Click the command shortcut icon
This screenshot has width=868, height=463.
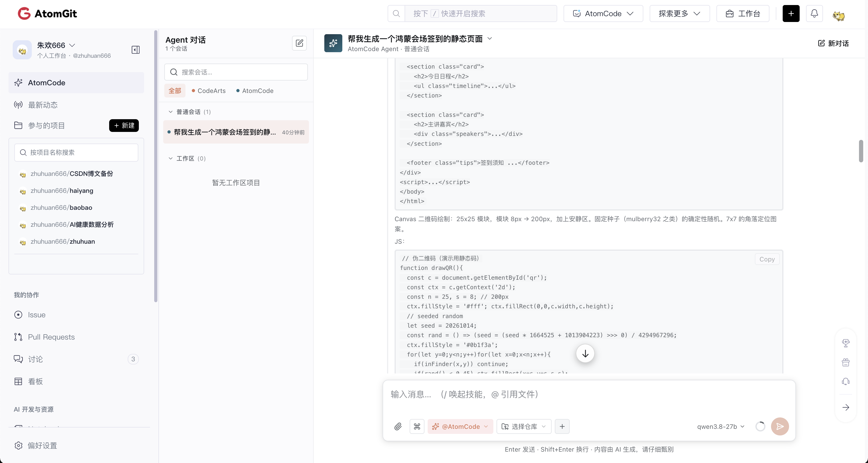pyautogui.click(x=417, y=426)
